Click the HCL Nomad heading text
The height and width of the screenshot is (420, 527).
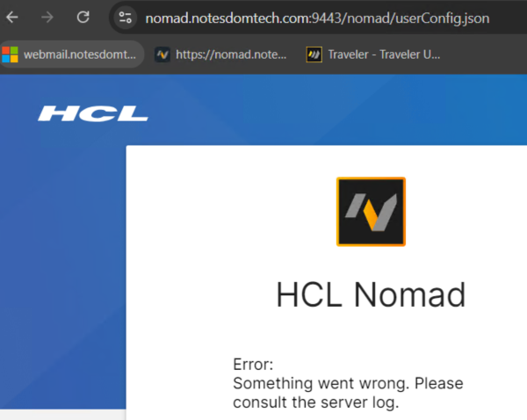(371, 295)
